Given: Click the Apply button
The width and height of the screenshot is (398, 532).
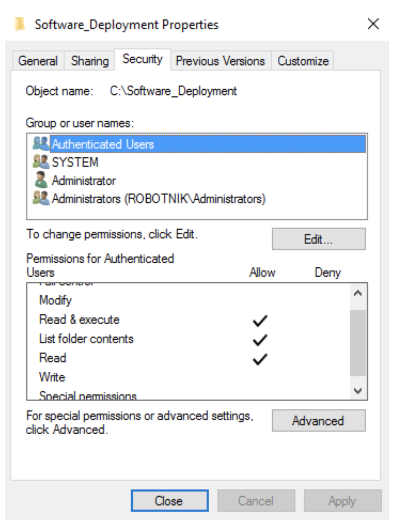Looking at the screenshot, I should 342,501.
